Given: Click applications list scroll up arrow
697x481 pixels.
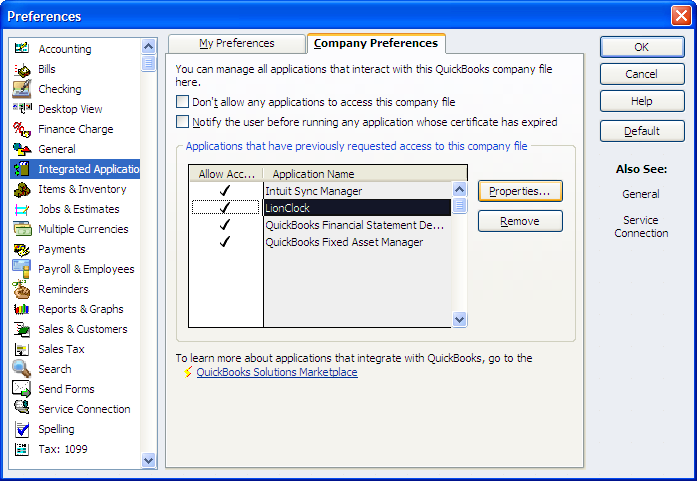Looking at the screenshot, I should (459, 190).
